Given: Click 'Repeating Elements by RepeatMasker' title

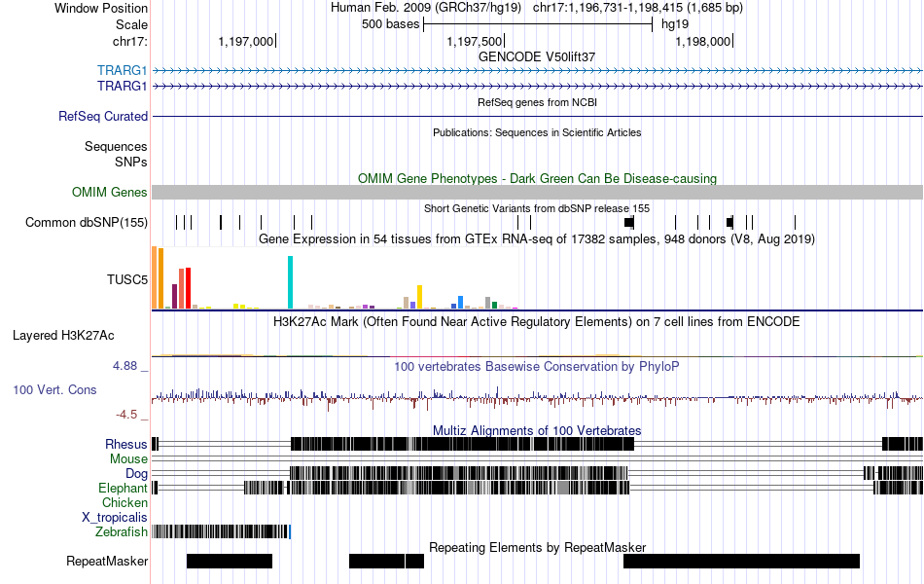Looking at the screenshot, I should point(538,547).
